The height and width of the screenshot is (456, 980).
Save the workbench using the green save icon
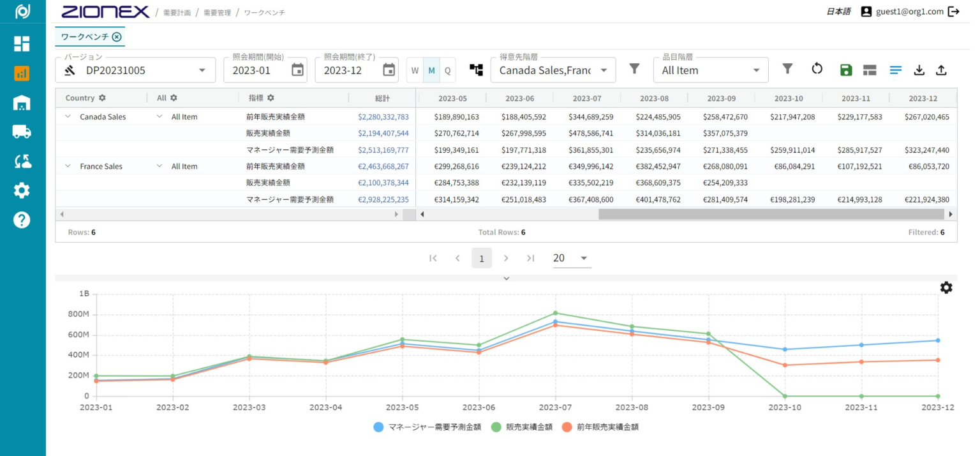pos(846,69)
